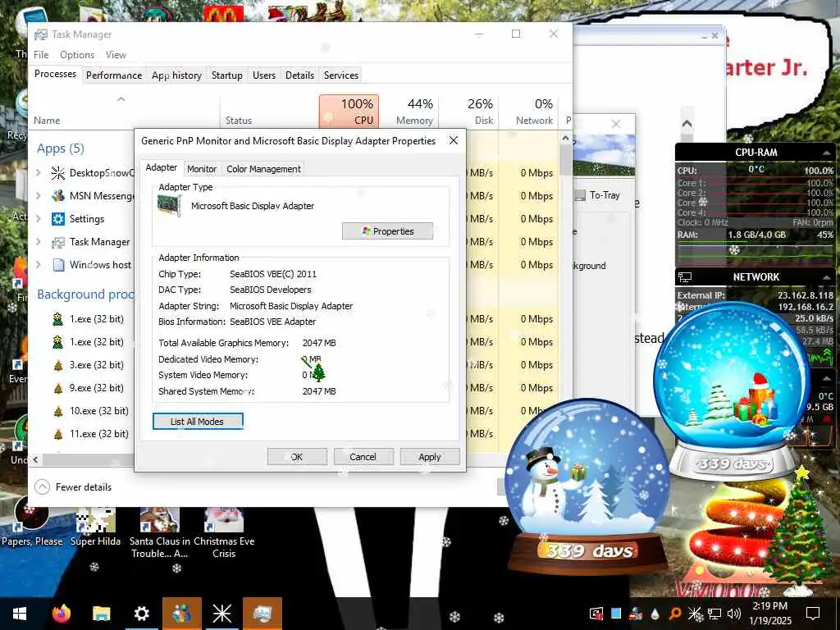Click the 3.exe (32 bit) tree icon
The height and width of the screenshot is (630, 840).
click(58, 365)
